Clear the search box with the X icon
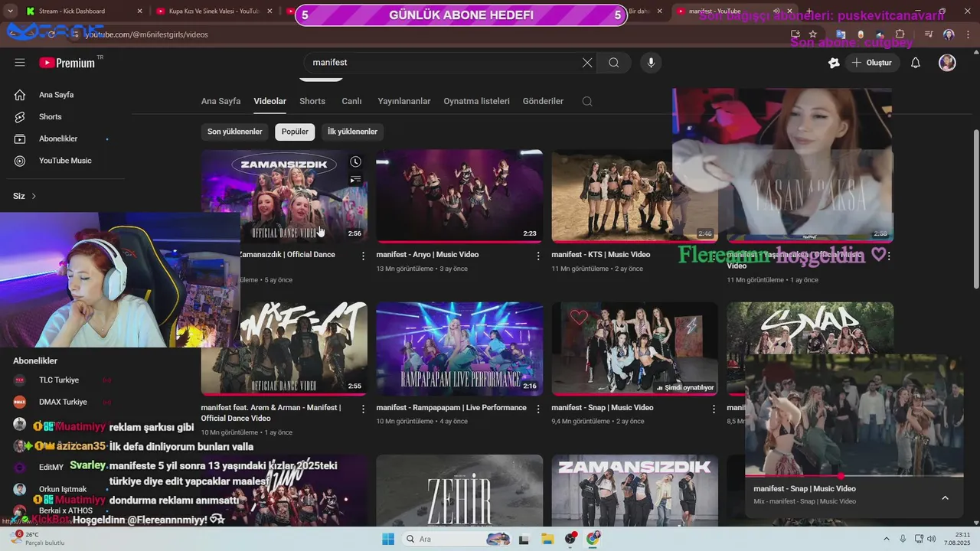The height and width of the screenshot is (551, 980). click(587, 63)
